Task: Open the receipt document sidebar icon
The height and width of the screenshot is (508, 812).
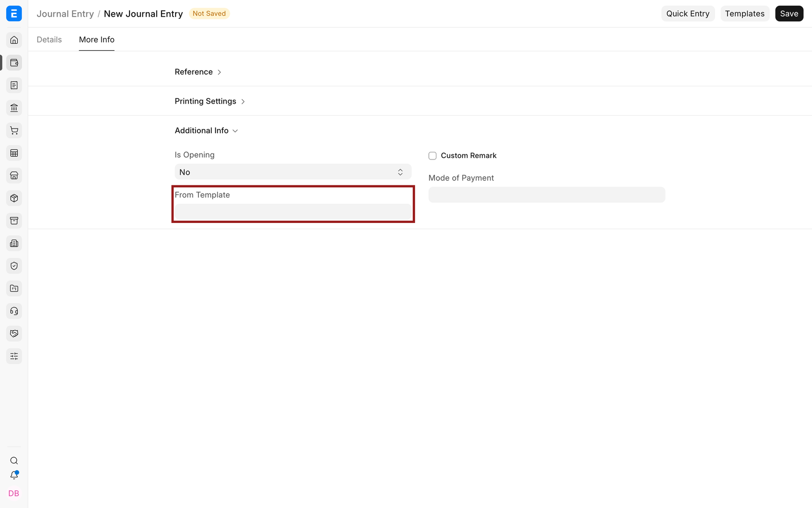Action: (14, 85)
